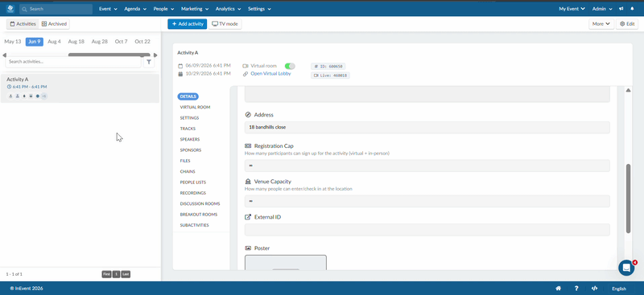The width and height of the screenshot is (644, 295).
Task: Select the Aug 18 date tab
Action: pyautogui.click(x=76, y=42)
